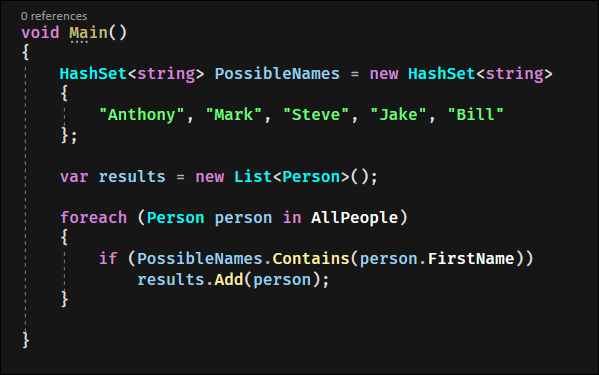599x375 pixels.
Task: Click the List type name
Action: pos(253,177)
